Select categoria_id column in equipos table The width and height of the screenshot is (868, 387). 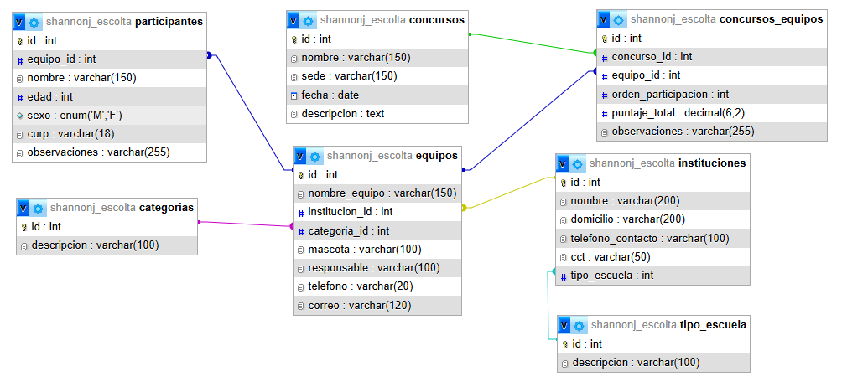[377, 230]
